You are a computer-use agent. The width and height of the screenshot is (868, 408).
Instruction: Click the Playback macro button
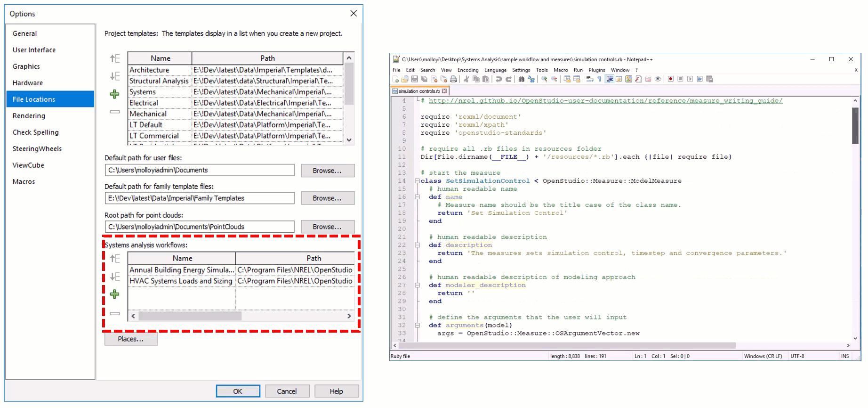[690, 79]
